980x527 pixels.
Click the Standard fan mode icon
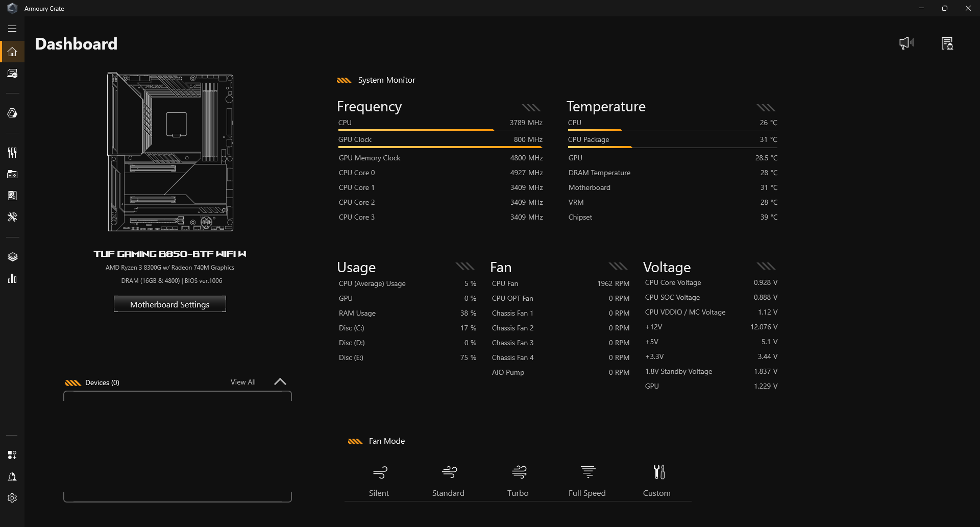[449, 472]
